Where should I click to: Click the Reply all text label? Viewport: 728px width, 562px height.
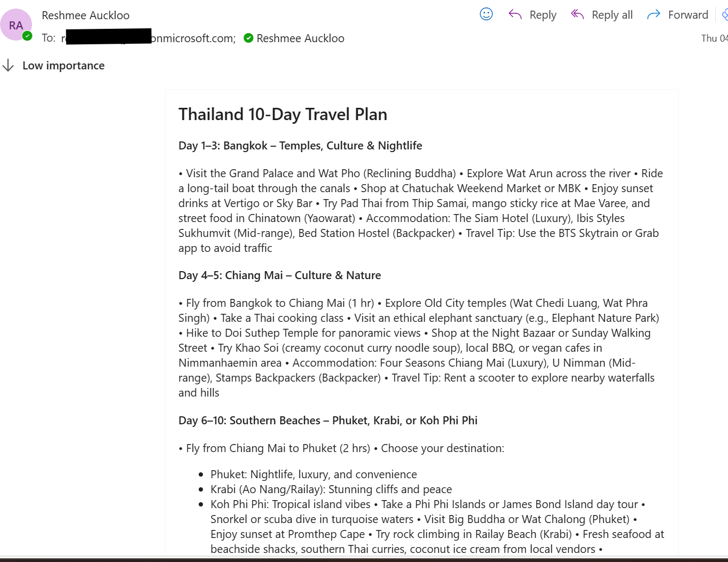click(612, 14)
